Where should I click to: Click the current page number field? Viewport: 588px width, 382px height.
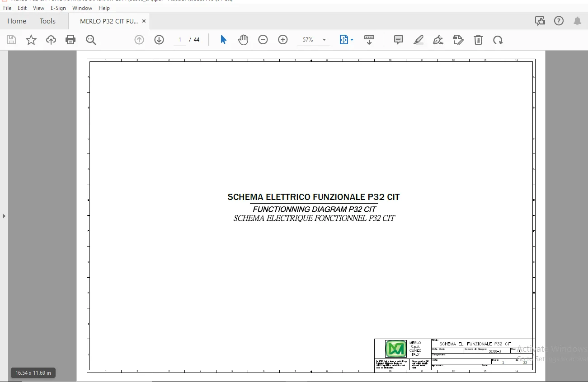[180, 40]
